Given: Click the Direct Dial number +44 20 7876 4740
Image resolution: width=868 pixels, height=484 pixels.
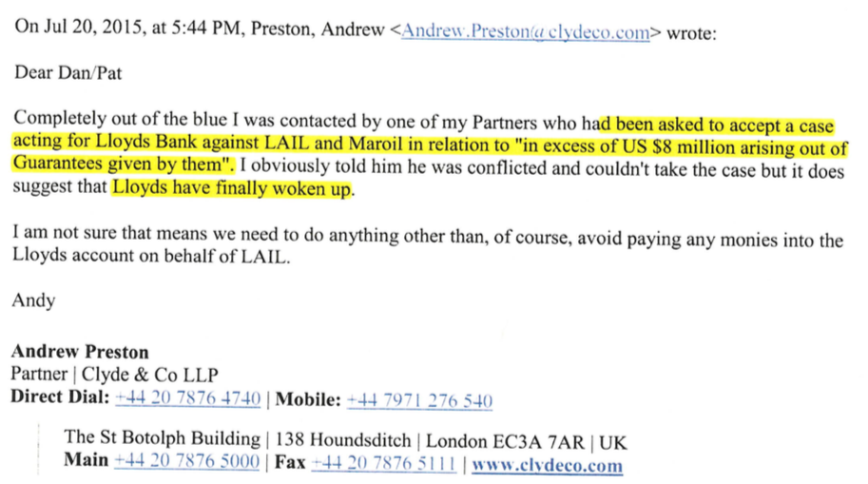Looking at the screenshot, I should [x=187, y=398].
